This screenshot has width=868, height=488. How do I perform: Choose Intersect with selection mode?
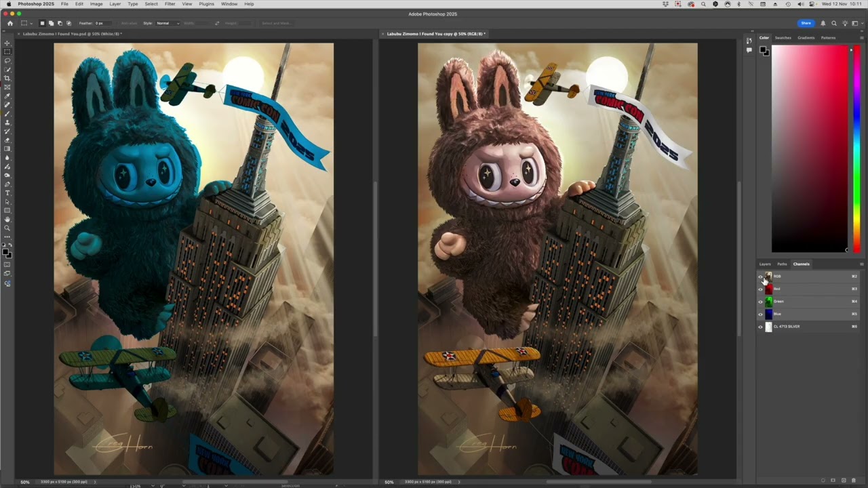pos(68,23)
